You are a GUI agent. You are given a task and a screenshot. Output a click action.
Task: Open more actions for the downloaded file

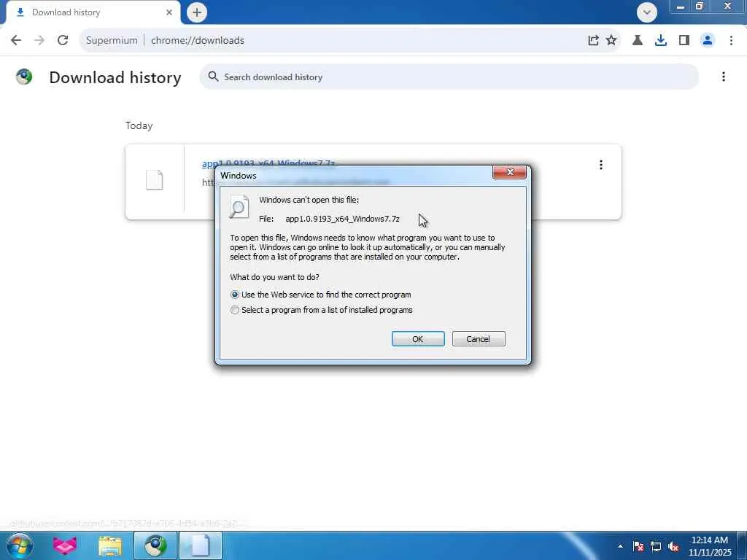(601, 165)
